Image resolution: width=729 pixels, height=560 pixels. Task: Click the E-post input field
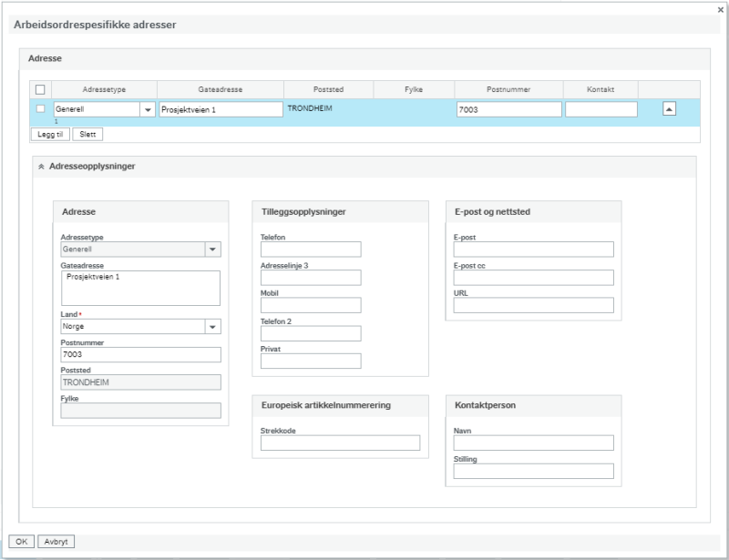(533, 249)
